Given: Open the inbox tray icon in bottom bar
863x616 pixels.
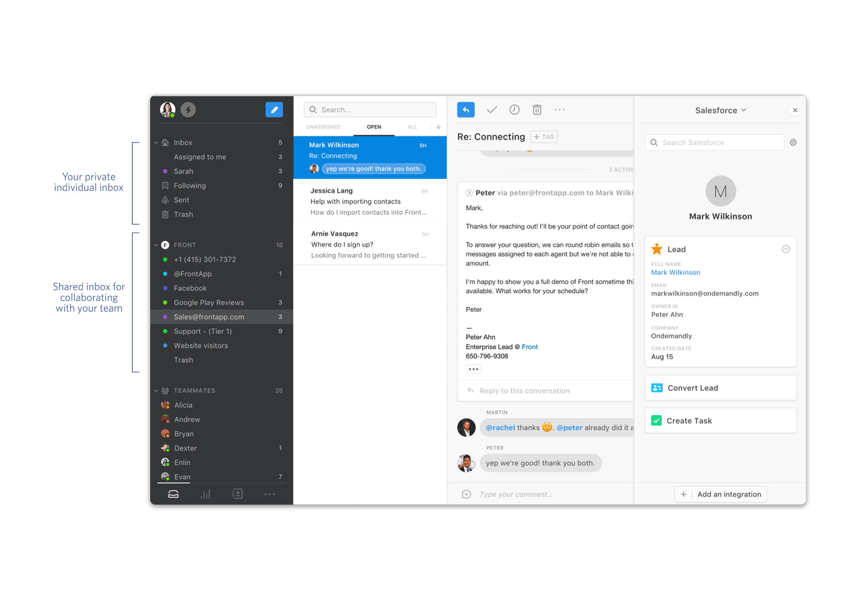Looking at the screenshot, I should [x=173, y=494].
